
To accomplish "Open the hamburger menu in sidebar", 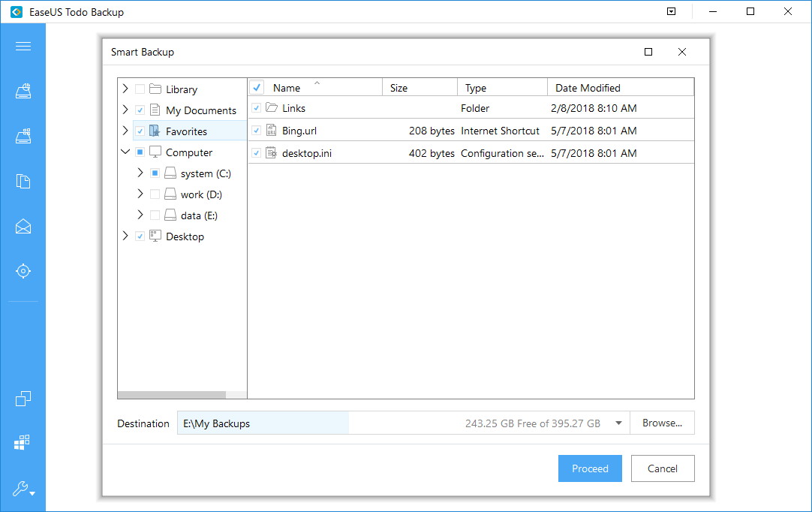I will [x=23, y=47].
